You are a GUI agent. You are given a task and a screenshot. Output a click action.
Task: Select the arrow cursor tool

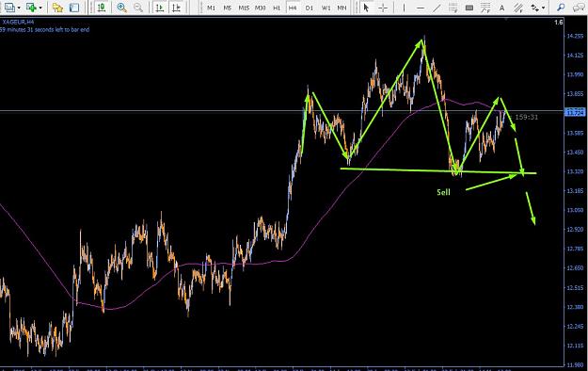click(x=366, y=8)
